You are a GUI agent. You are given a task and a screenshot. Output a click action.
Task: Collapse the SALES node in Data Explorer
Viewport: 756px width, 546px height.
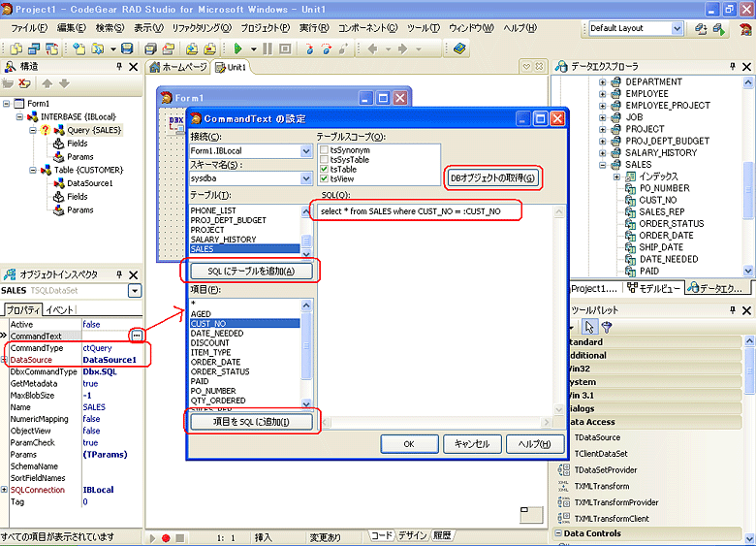602,165
